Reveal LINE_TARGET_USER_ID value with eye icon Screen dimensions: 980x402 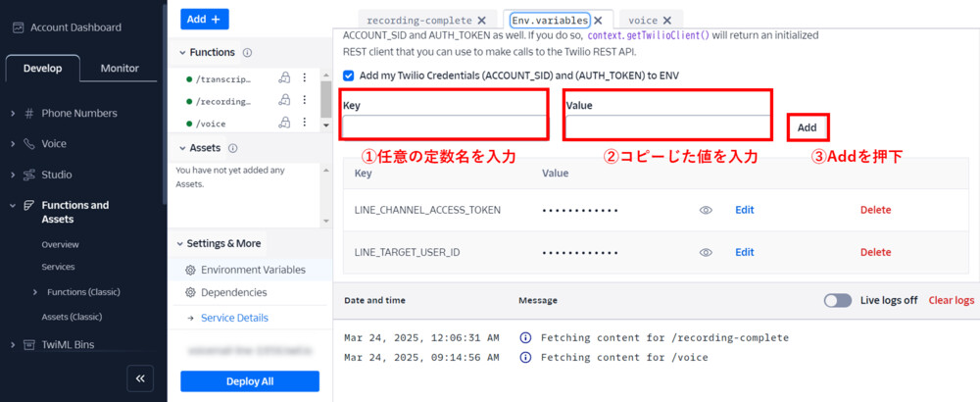tap(706, 253)
